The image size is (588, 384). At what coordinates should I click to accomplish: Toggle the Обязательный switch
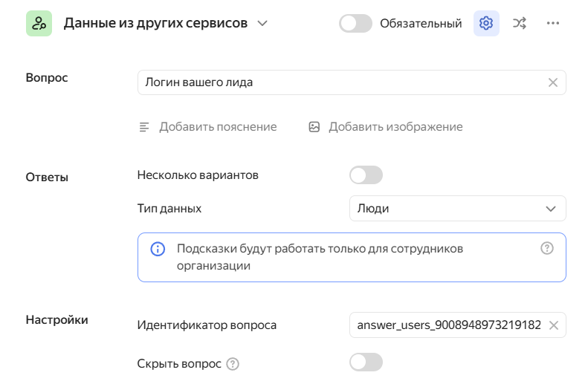tap(355, 23)
